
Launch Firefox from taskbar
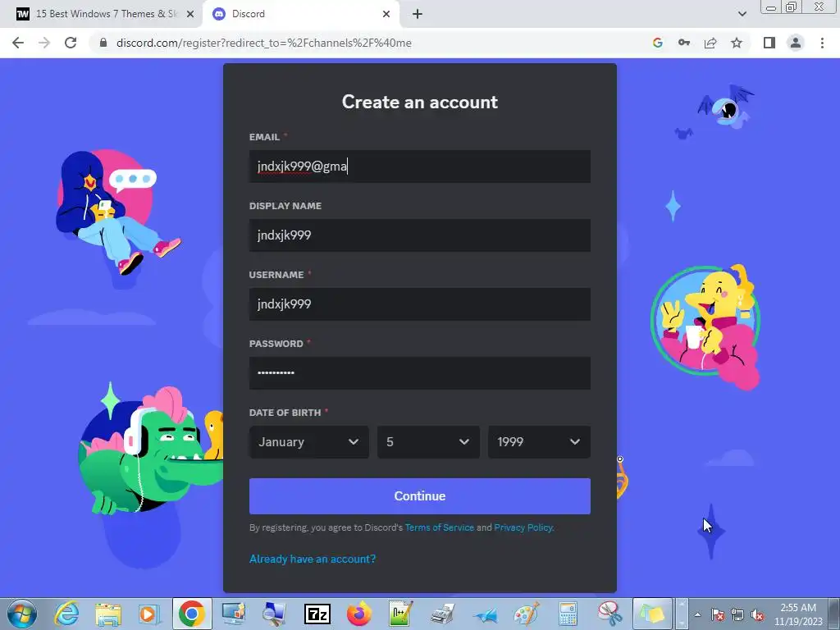click(359, 614)
